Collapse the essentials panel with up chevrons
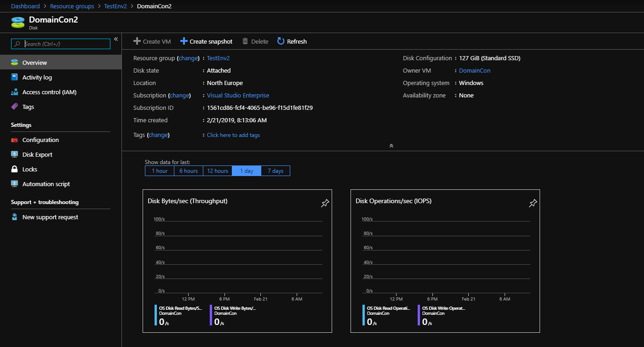The width and height of the screenshot is (644, 347). (391, 146)
